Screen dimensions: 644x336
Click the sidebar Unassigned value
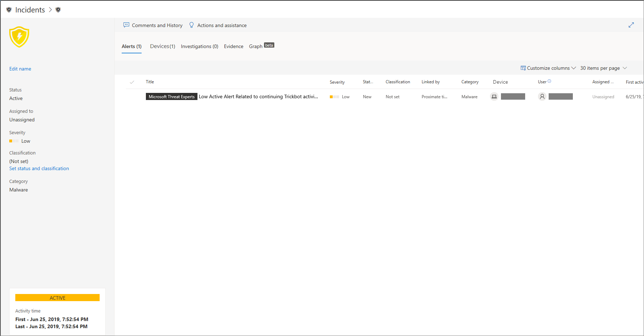click(22, 120)
